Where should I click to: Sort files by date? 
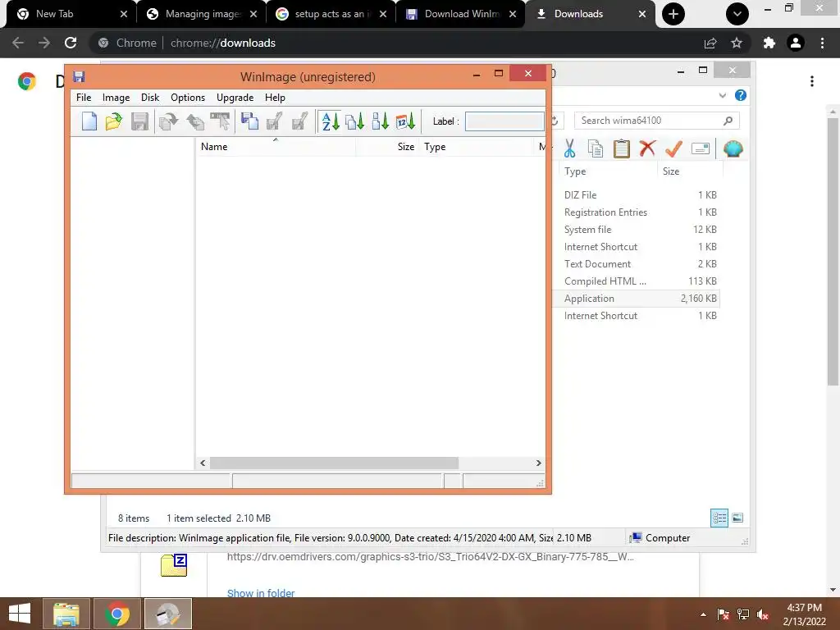click(405, 121)
